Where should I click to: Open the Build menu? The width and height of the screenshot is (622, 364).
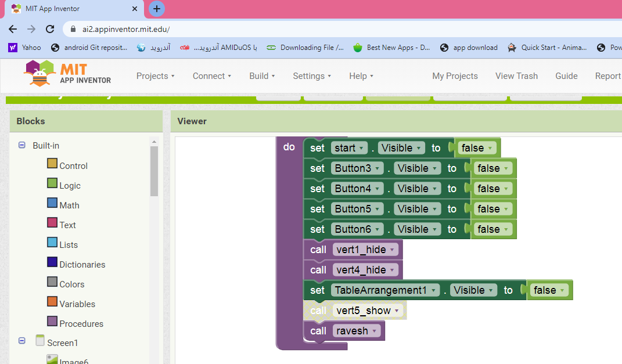(x=262, y=76)
